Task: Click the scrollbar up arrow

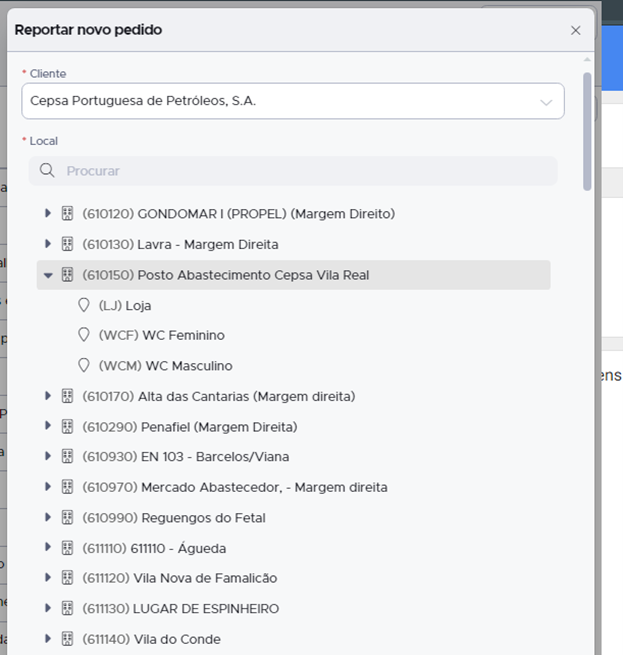Action: click(587, 60)
